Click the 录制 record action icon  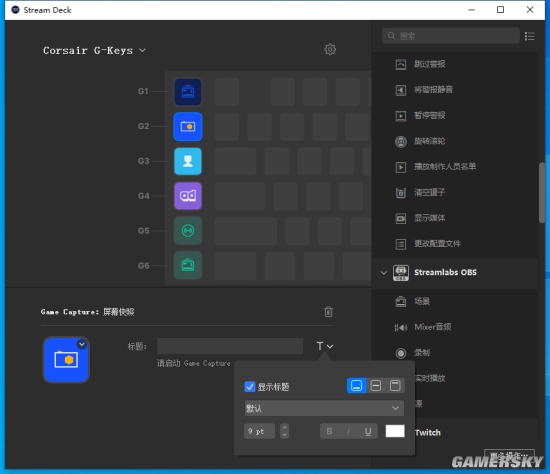(x=401, y=353)
